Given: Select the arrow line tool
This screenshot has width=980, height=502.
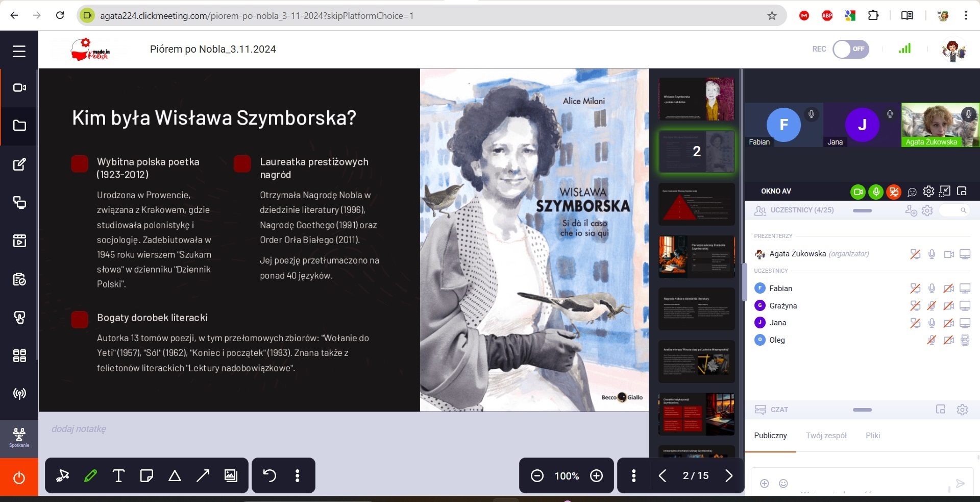Looking at the screenshot, I should click(203, 476).
